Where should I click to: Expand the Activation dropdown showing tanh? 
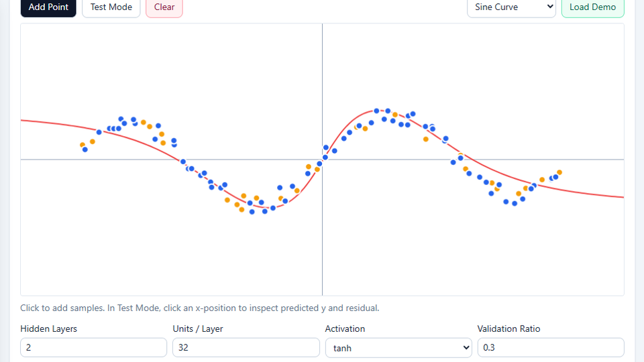click(x=398, y=347)
